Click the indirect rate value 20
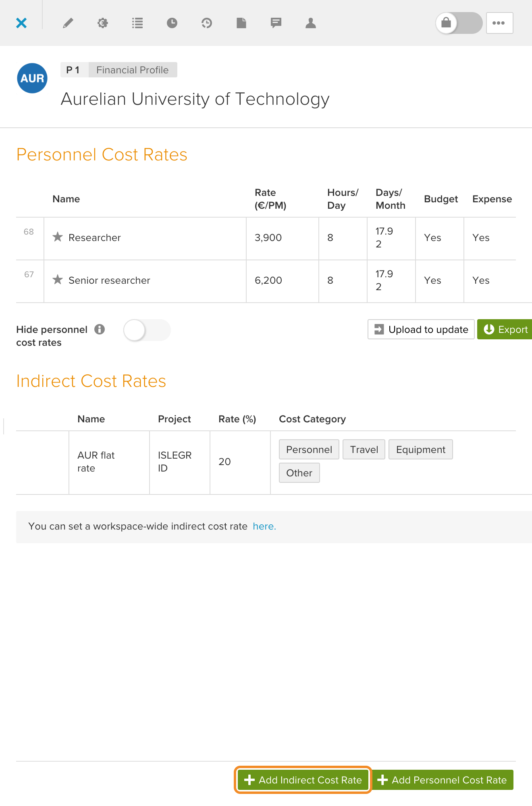This screenshot has width=532, height=806. [x=224, y=462]
